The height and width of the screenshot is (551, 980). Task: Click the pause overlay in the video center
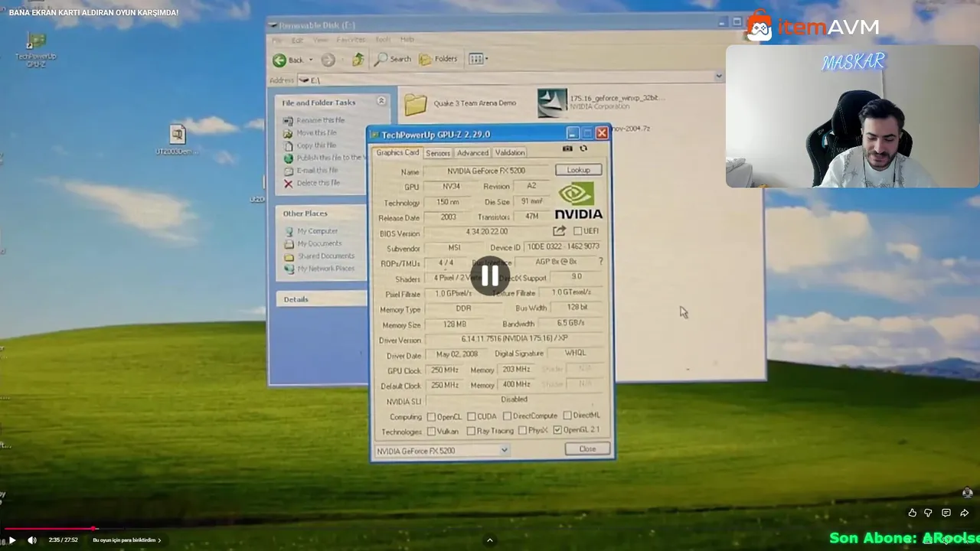pyautogui.click(x=490, y=276)
